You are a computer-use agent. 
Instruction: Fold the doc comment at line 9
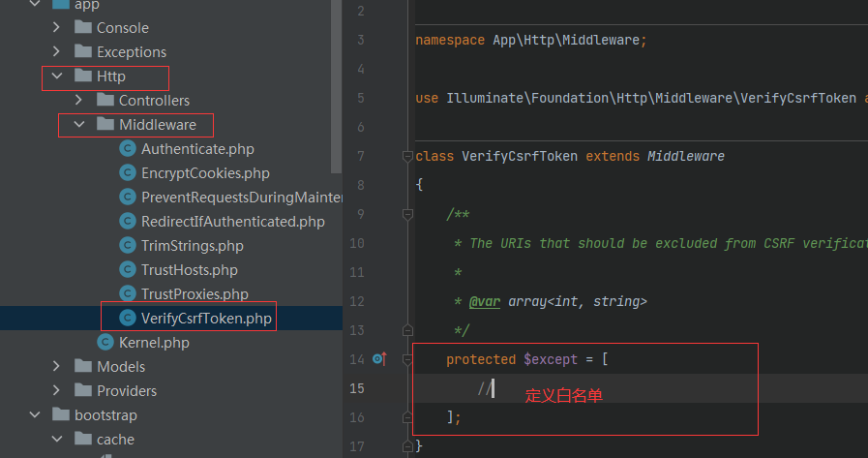407,214
